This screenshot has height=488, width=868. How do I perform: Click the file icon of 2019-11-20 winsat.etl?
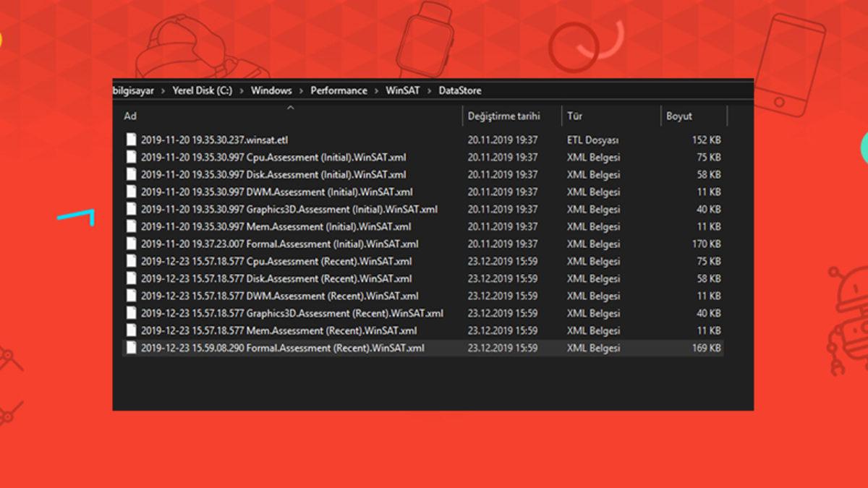[x=131, y=140]
